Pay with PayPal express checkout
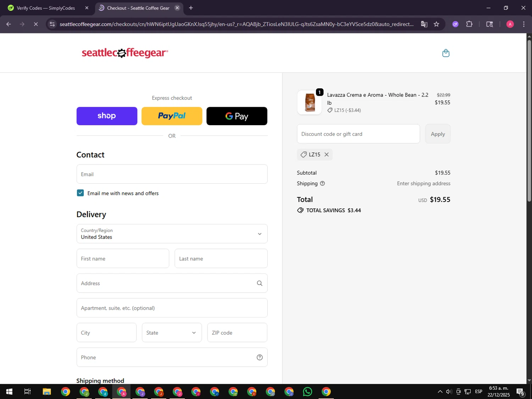This screenshot has width=532, height=399. point(172,116)
